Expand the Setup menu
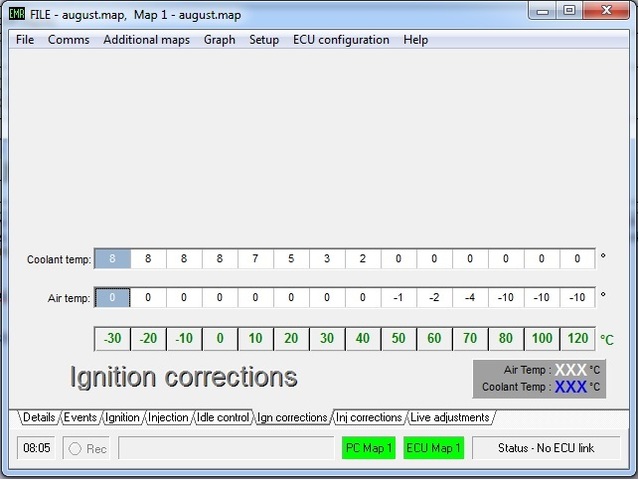This screenshot has height=480, width=639. [264, 40]
